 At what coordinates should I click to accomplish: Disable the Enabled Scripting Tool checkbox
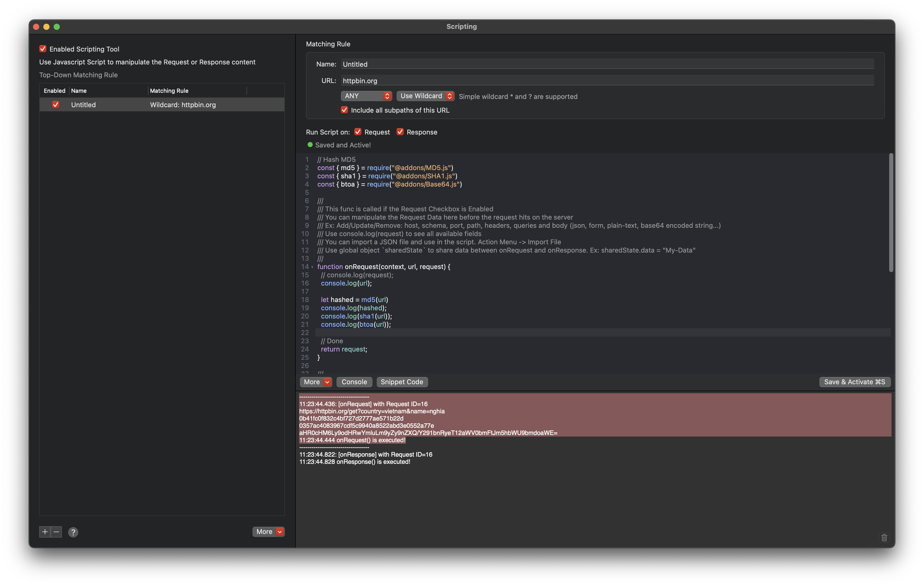click(x=43, y=49)
